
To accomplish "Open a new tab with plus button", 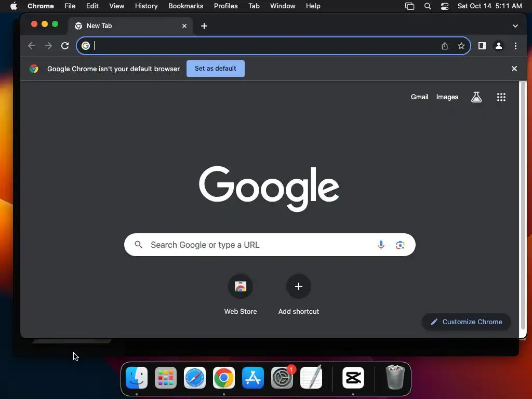I will tap(204, 26).
